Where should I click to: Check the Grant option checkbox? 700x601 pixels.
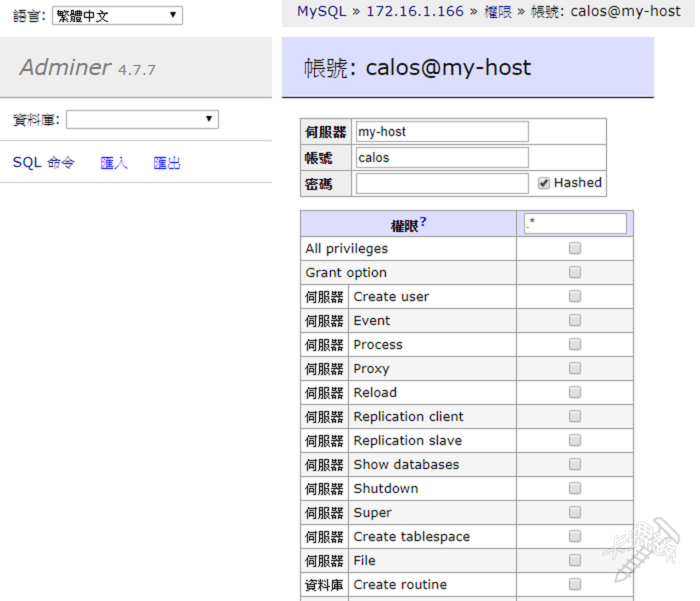575,272
